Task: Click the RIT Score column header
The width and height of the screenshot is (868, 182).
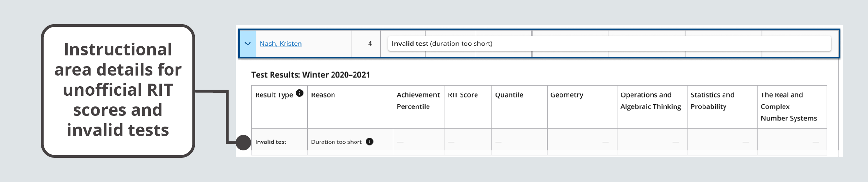Action: click(x=463, y=95)
